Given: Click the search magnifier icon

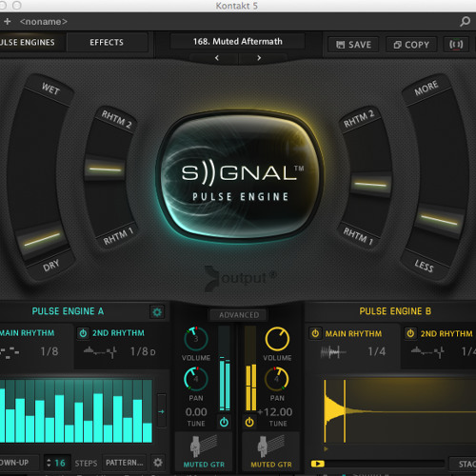Looking at the screenshot, I should click(465, 22).
